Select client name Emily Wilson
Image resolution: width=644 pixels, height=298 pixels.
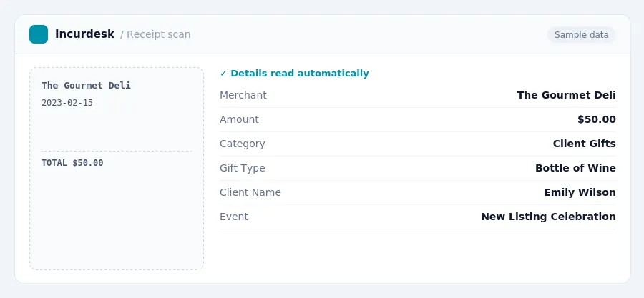pyautogui.click(x=580, y=192)
